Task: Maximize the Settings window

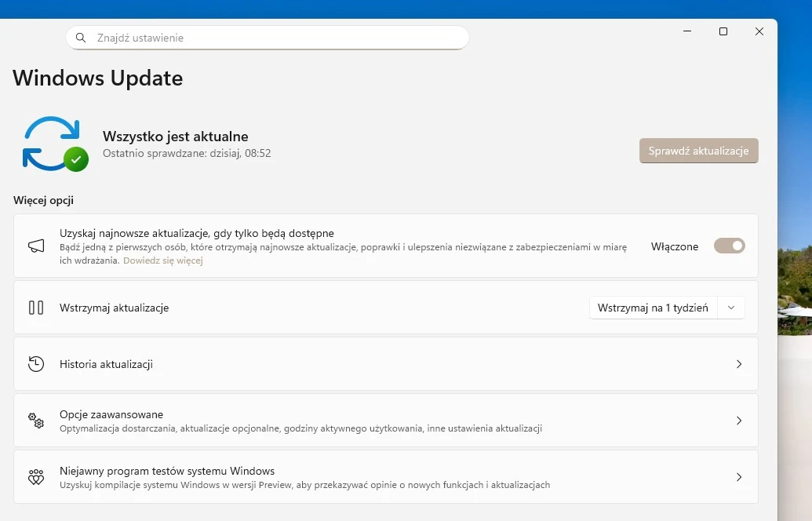Action: click(x=723, y=31)
